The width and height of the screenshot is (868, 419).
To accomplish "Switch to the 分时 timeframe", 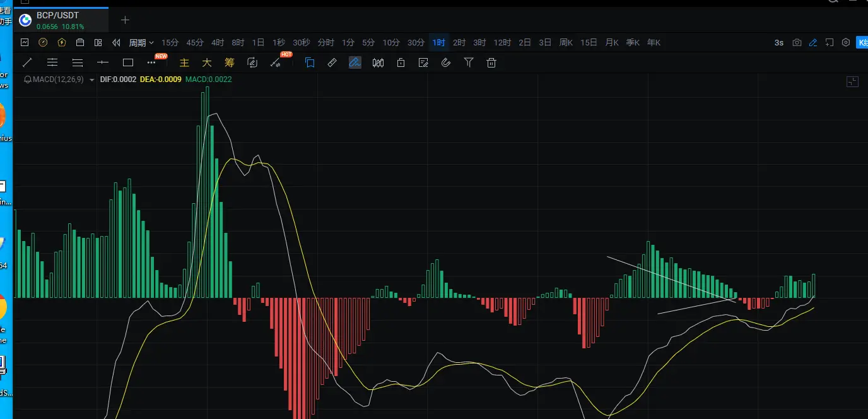I will click(x=325, y=42).
